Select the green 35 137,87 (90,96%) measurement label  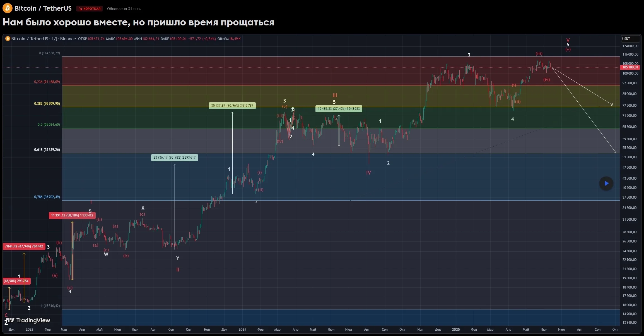coord(232,106)
